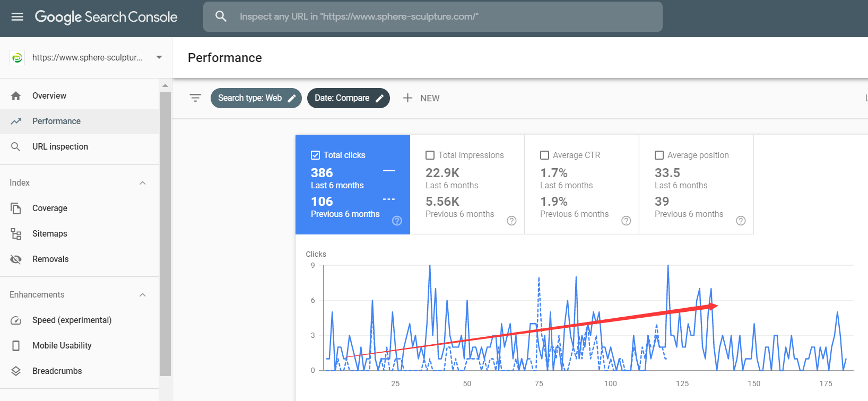Click the Removals crossed-eye icon
Image resolution: width=868 pixels, height=401 pixels.
pos(16,259)
